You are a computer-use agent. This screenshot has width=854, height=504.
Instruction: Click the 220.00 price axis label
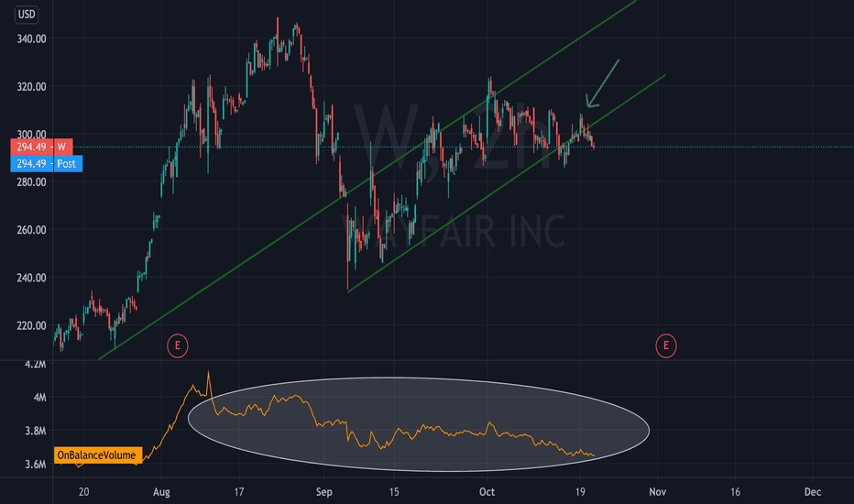coord(31,326)
